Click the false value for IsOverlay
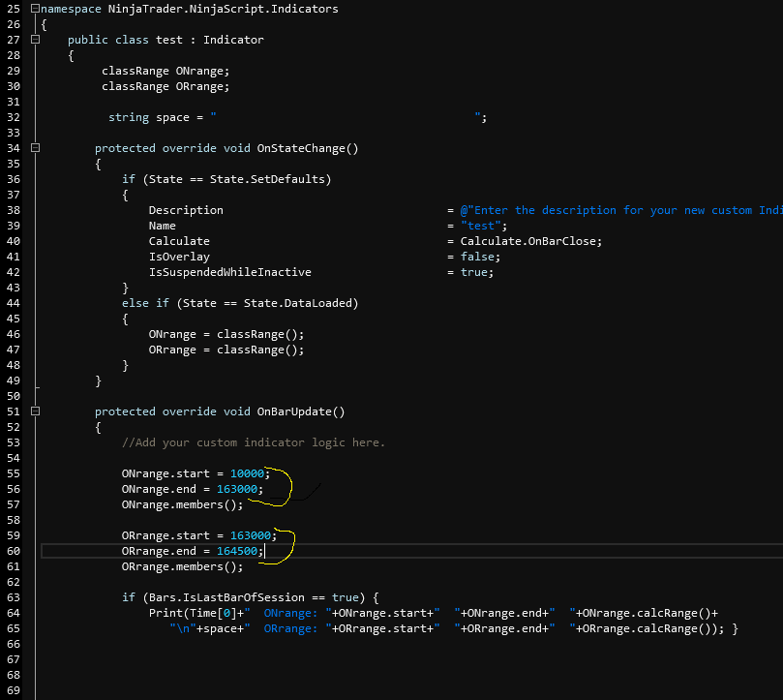783x700 pixels. tap(477, 257)
